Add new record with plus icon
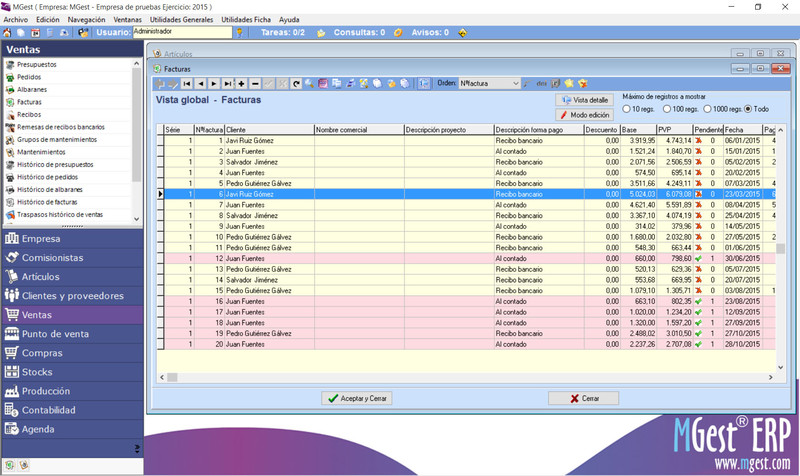Screen dimensions: 800x476 (241, 84)
